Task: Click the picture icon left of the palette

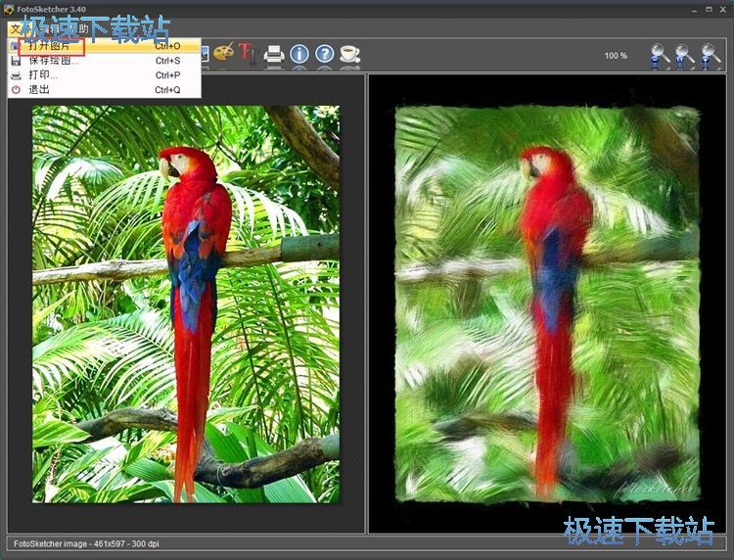Action: pos(205,53)
